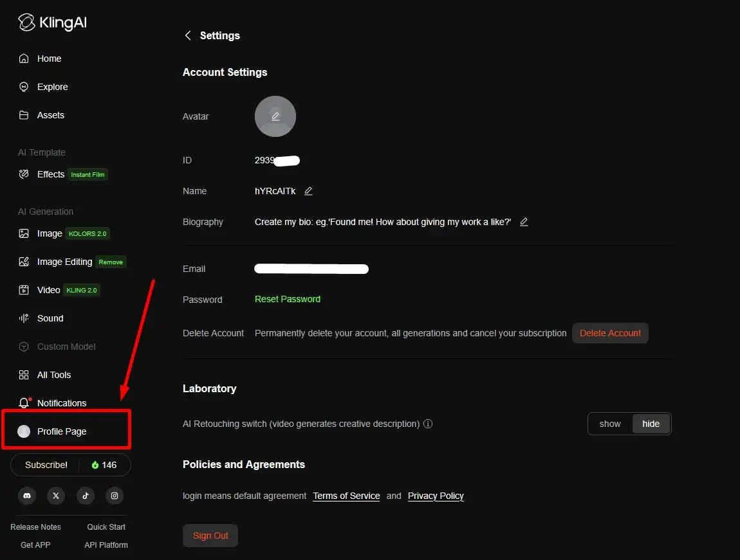Open All Tools in the sidebar
Viewport: 740px width, 560px height.
(45, 375)
